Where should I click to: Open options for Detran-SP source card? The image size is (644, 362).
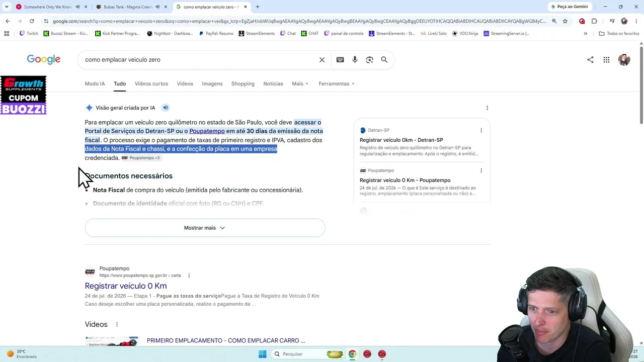click(481, 130)
